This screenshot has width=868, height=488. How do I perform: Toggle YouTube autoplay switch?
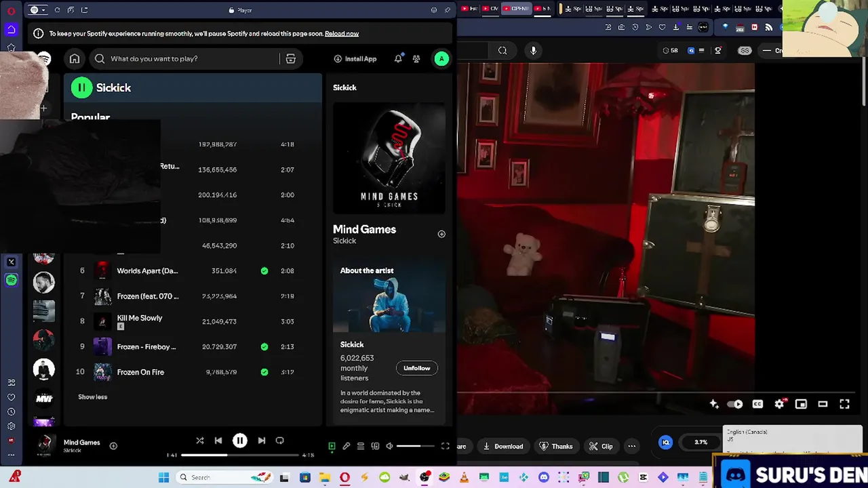pyautogui.click(x=735, y=404)
